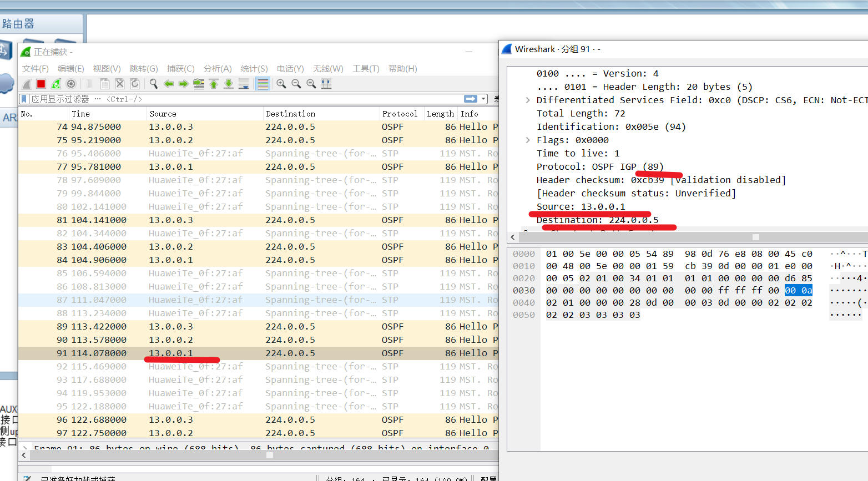Jump to first packet icon

point(214,84)
